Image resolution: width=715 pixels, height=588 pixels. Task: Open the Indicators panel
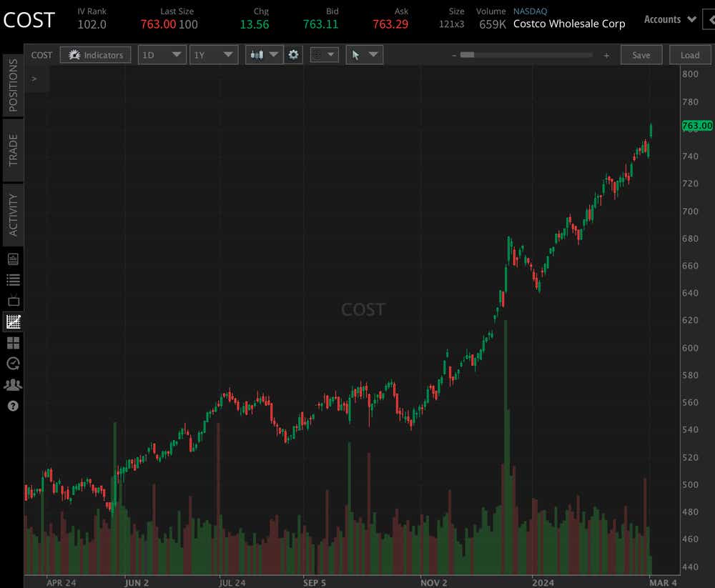[95, 54]
